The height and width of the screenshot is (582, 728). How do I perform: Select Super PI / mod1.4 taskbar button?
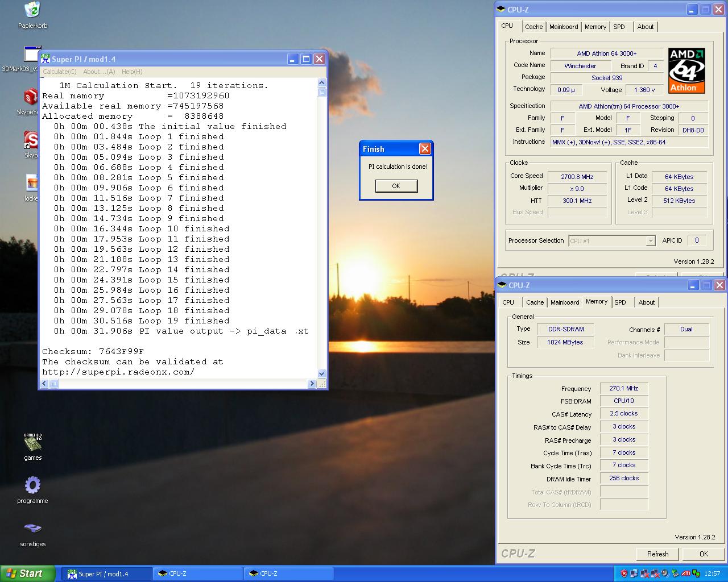[x=108, y=574]
